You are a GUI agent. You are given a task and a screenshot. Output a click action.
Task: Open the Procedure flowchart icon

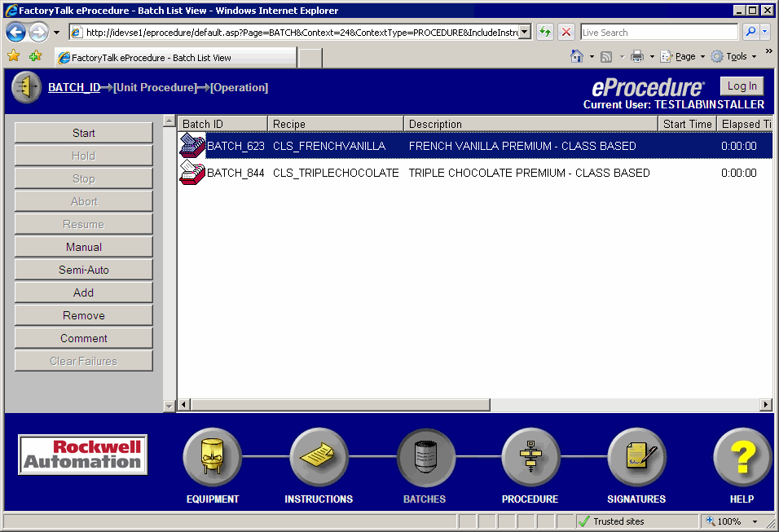(x=530, y=457)
